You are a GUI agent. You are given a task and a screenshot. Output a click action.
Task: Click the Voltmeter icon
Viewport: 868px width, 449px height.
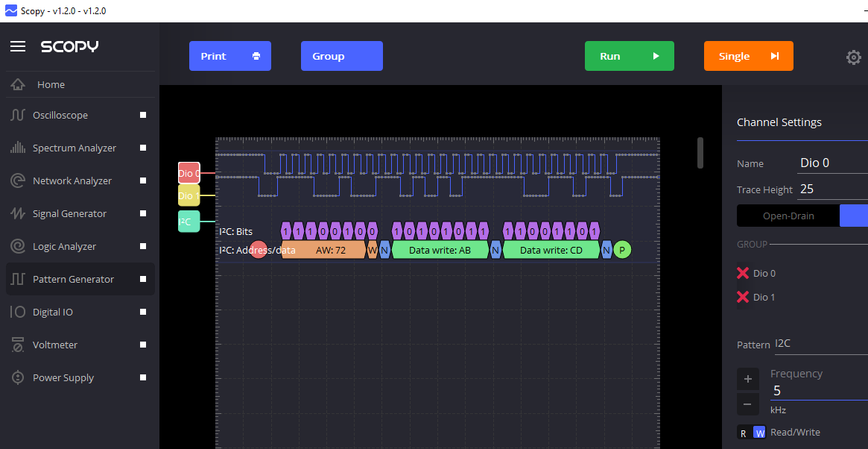(18, 345)
